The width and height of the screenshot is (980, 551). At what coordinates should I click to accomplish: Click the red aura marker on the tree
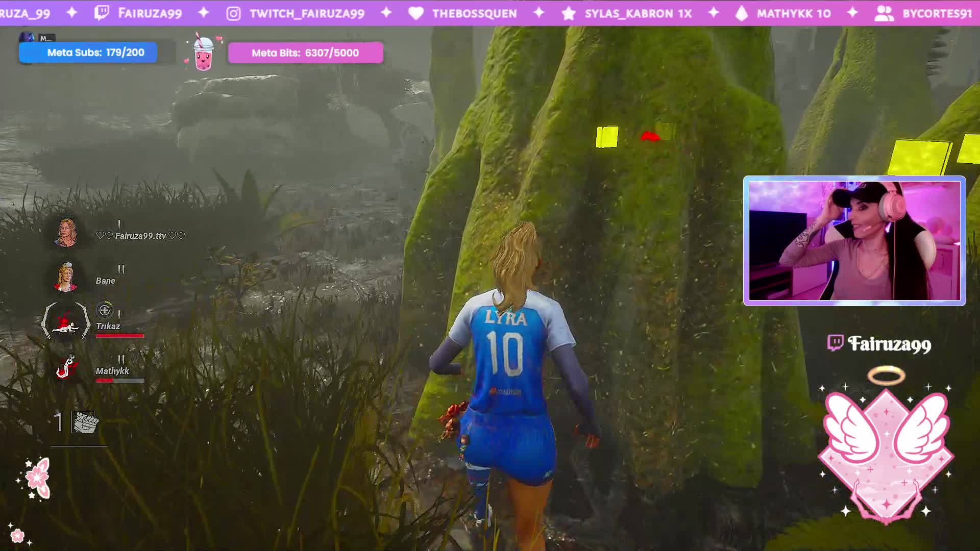pos(650,136)
